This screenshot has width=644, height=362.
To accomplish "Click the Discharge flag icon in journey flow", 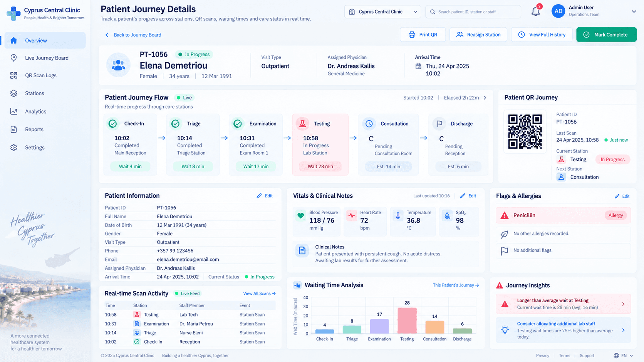I will [439, 123].
